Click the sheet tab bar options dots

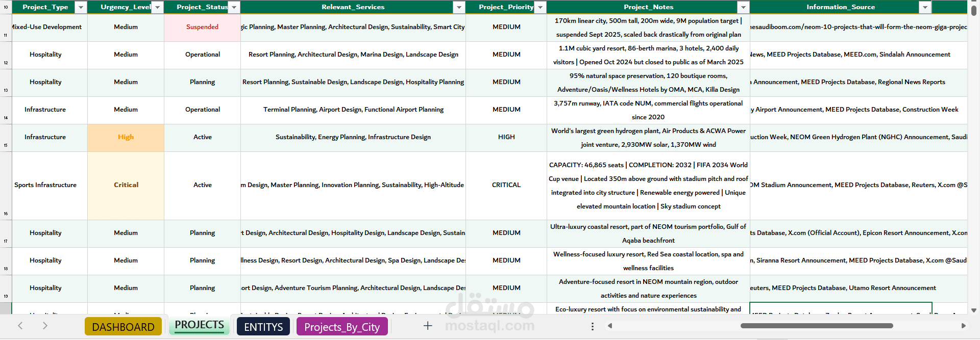coord(592,326)
